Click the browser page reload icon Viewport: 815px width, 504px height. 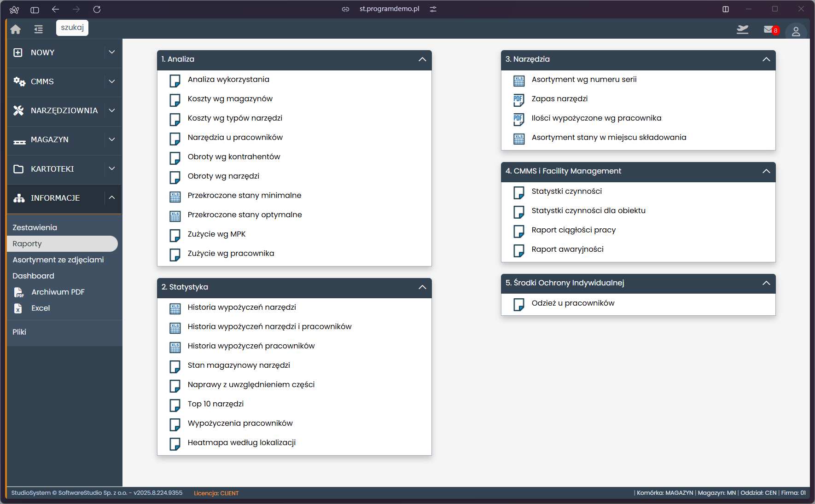(x=97, y=9)
